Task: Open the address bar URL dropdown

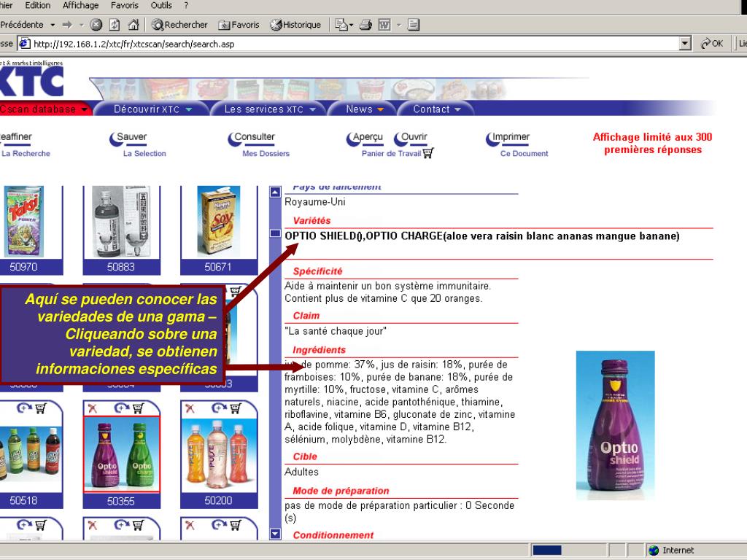Action: point(685,44)
